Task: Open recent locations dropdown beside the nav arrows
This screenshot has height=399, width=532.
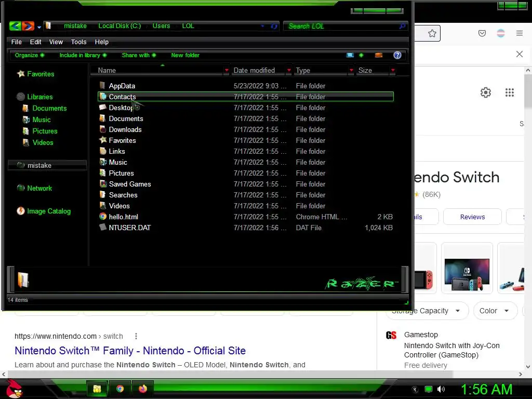Action: coord(39,27)
